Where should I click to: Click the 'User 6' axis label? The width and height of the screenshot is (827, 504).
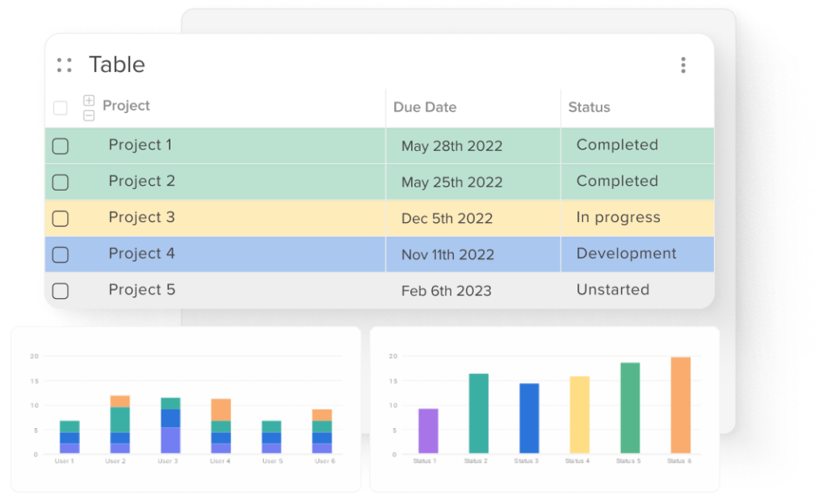click(325, 461)
